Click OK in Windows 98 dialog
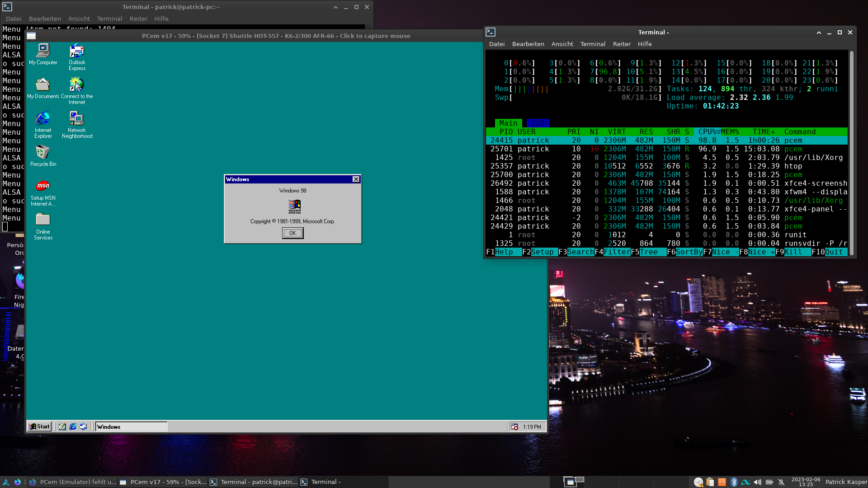Screen dimensions: 868x488 pyautogui.click(x=292, y=233)
